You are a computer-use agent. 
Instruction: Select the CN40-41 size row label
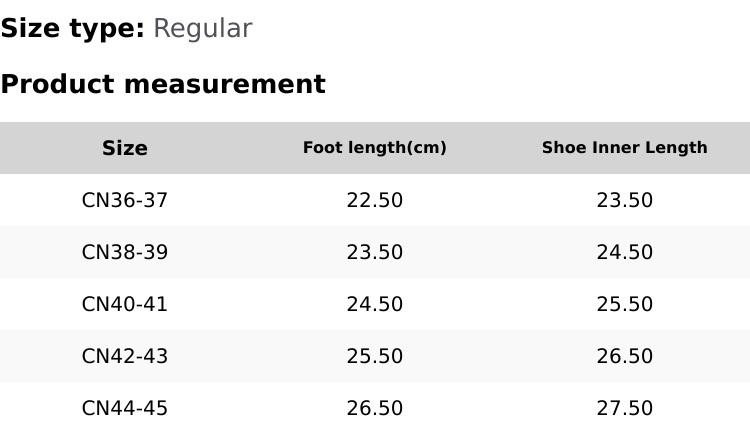(125, 304)
